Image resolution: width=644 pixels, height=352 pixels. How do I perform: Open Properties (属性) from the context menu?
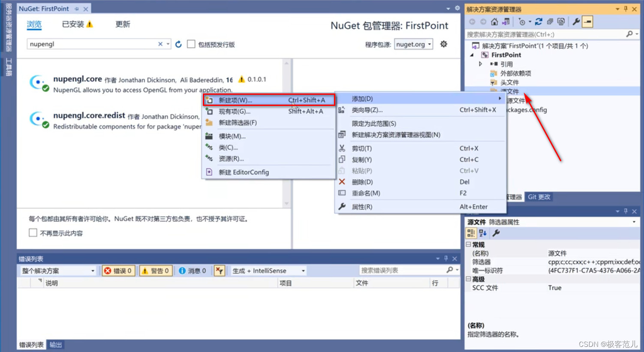click(420, 207)
